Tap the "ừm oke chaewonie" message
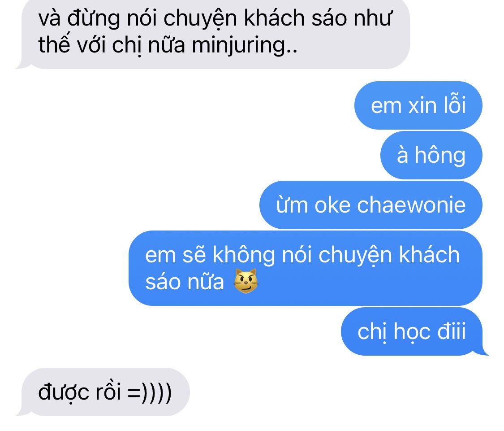504x431 pixels. (x=371, y=205)
